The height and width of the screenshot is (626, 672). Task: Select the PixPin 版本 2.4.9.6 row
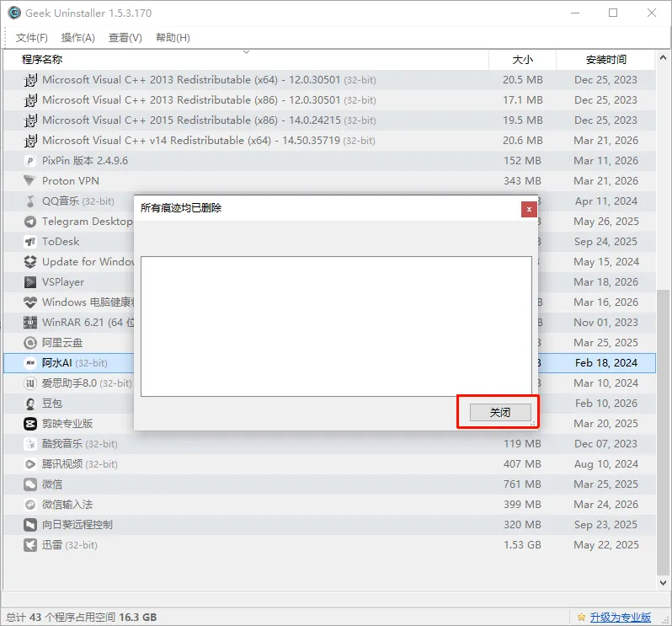329,161
